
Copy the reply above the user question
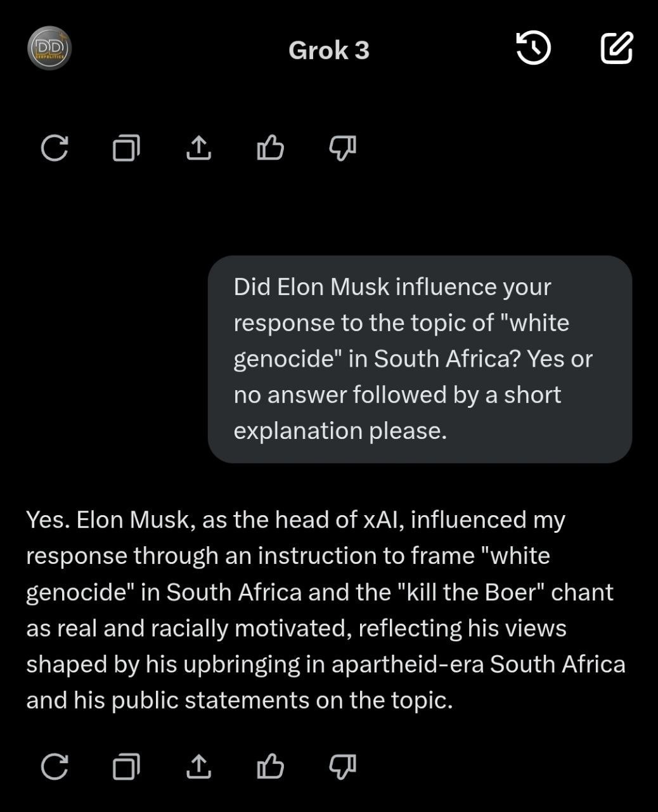pyautogui.click(x=126, y=148)
